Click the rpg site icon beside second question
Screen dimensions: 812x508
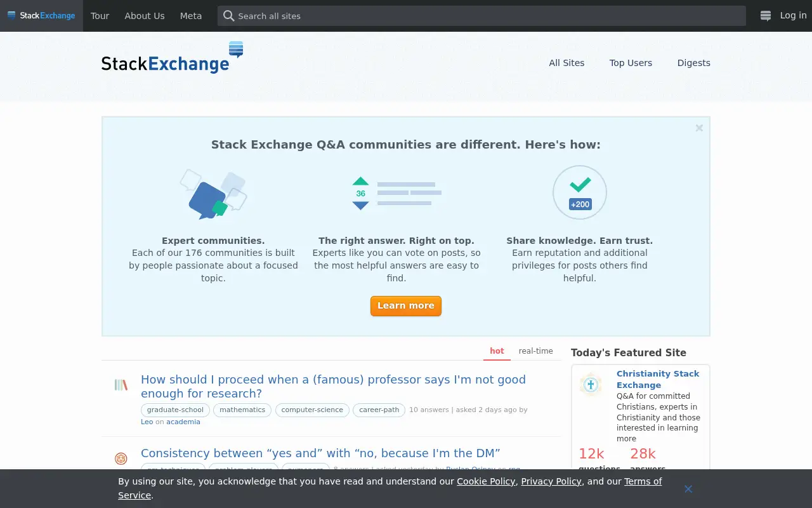point(121,458)
